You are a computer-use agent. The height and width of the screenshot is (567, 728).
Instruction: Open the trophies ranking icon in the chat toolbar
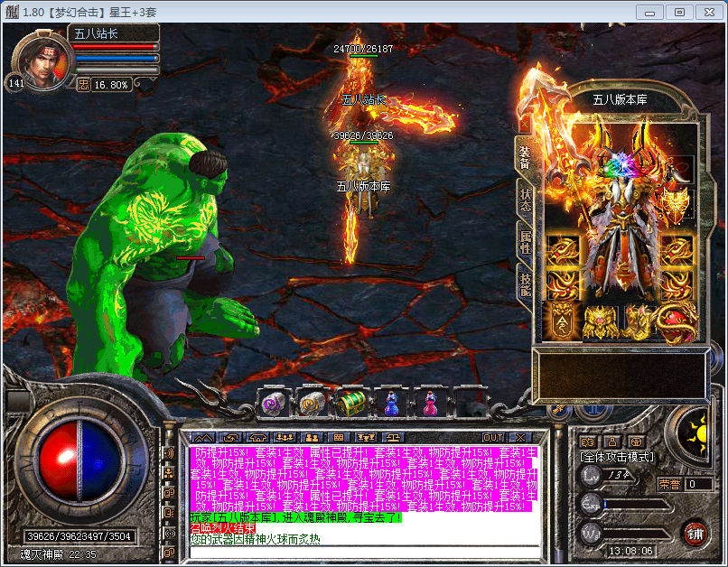pos(366,438)
